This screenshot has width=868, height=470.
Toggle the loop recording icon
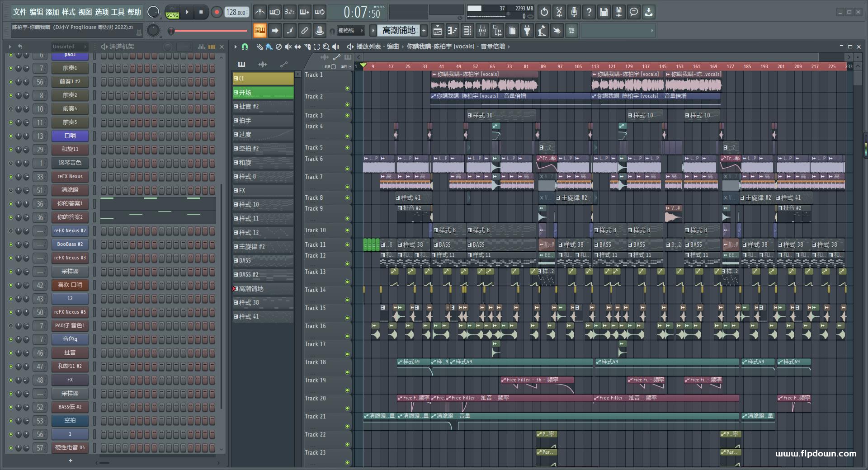click(x=320, y=12)
